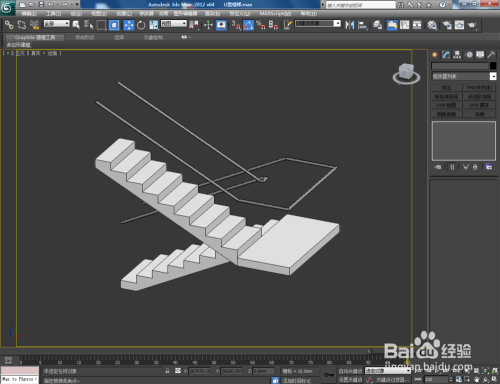Expand the quick access toolbar customize arrow
This screenshot has height=384, width=500.
77,5
